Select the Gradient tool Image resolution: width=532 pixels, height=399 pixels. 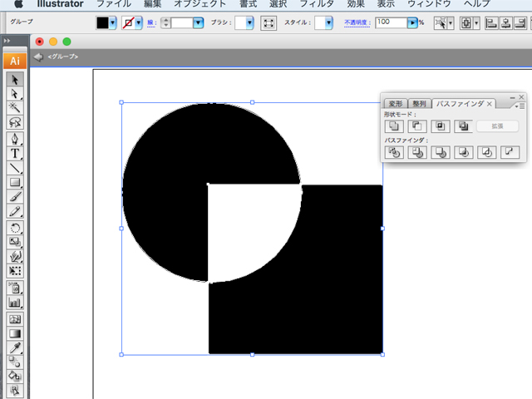(15, 333)
